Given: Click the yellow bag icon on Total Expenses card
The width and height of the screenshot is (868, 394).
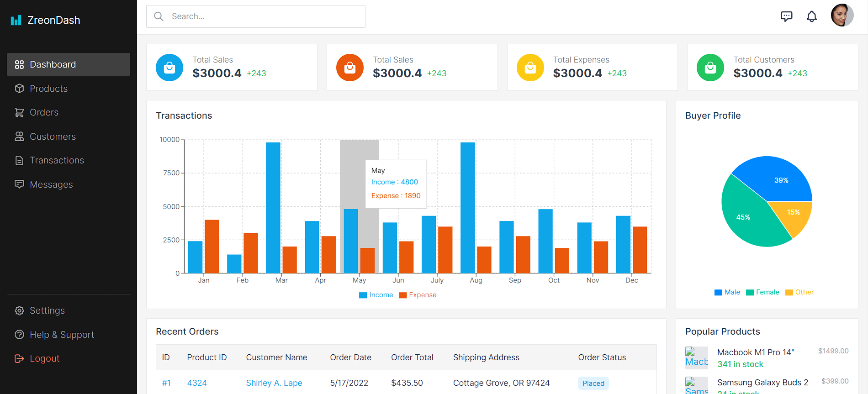Looking at the screenshot, I should coord(530,68).
